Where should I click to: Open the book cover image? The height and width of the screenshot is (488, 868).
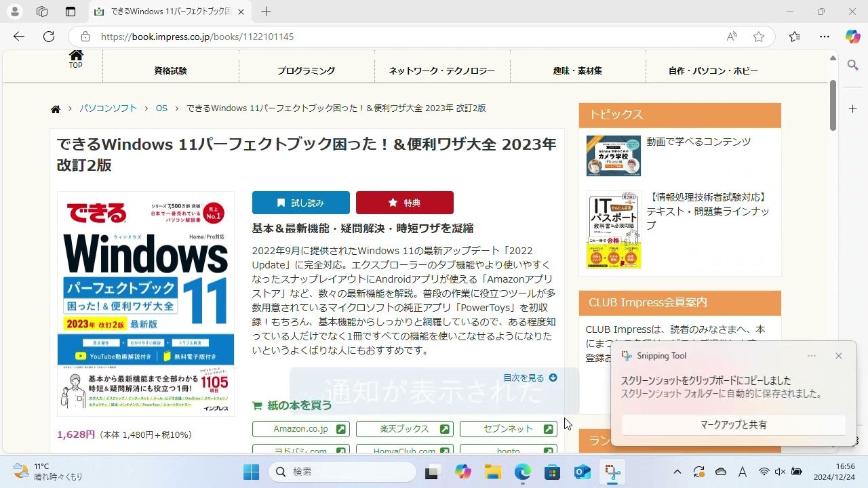[146, 304]
